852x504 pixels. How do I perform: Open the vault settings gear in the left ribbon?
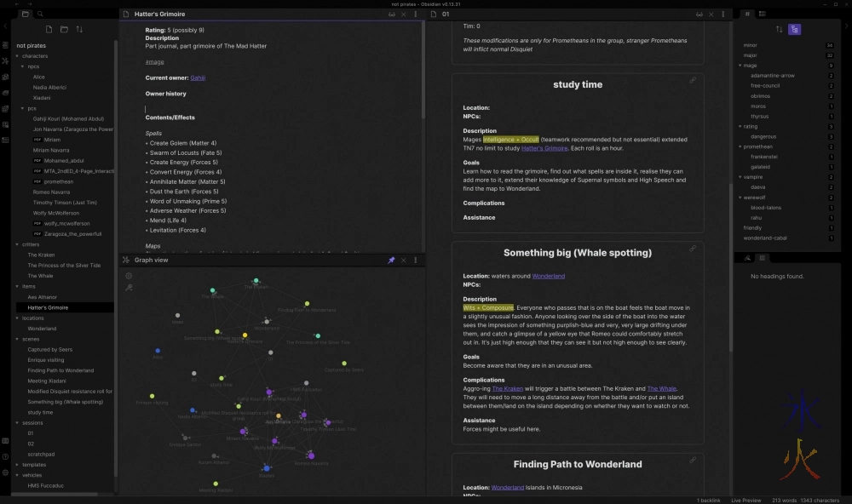(5, 472)
